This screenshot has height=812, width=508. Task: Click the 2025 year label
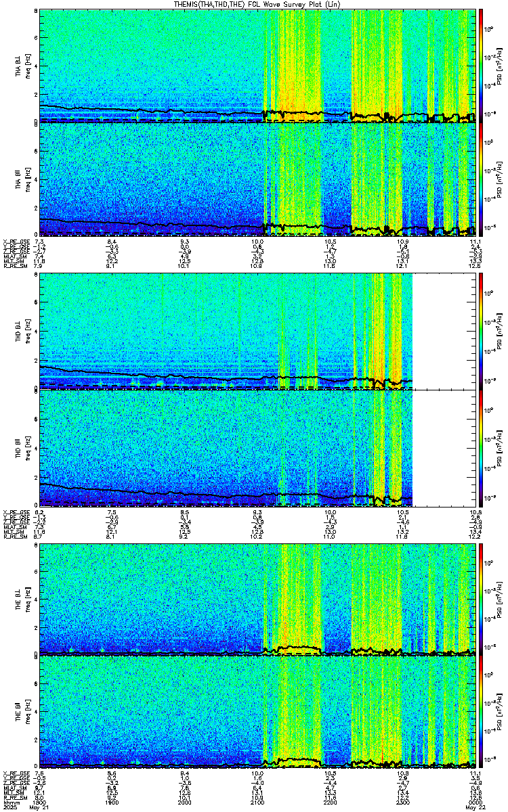tap(10, 807)
